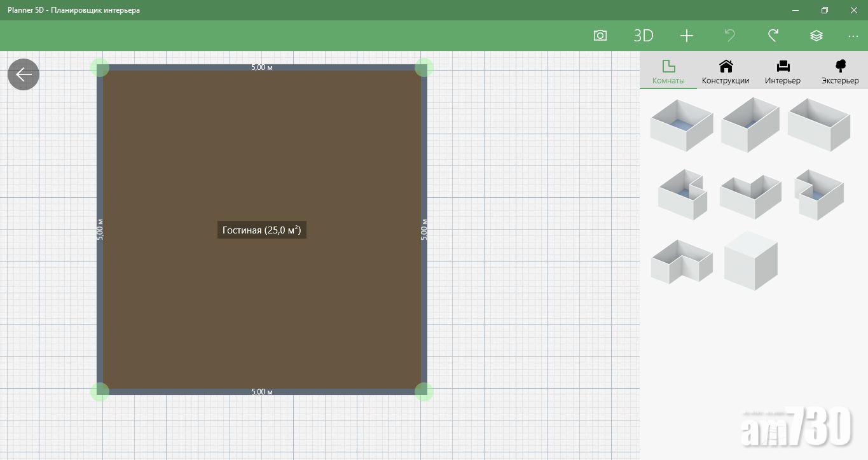
Task: Click the top wall's 5,00 м dimension
Action: [261, 67]
